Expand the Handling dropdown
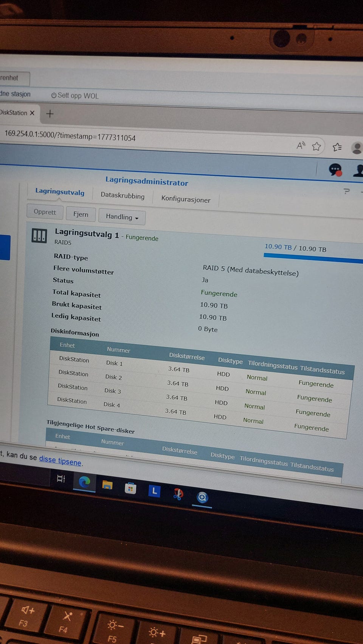 pyautogui.click(x=122, y=217)
